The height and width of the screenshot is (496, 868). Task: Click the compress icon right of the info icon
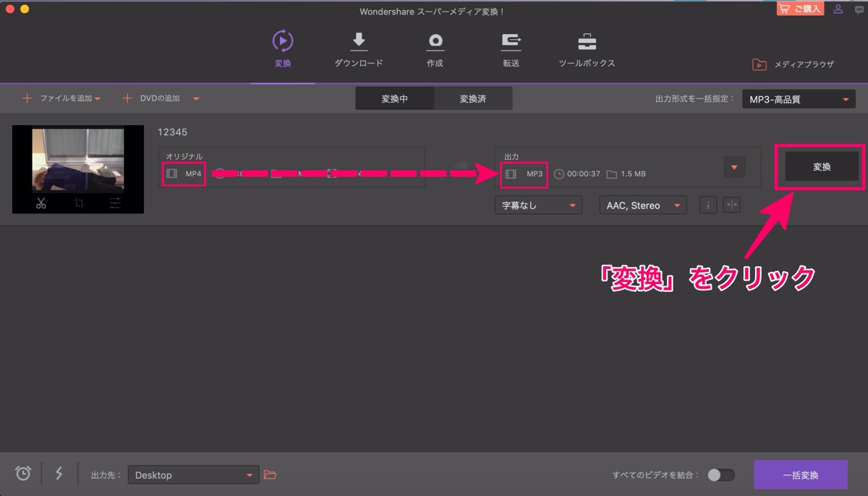tap(731, 205)
